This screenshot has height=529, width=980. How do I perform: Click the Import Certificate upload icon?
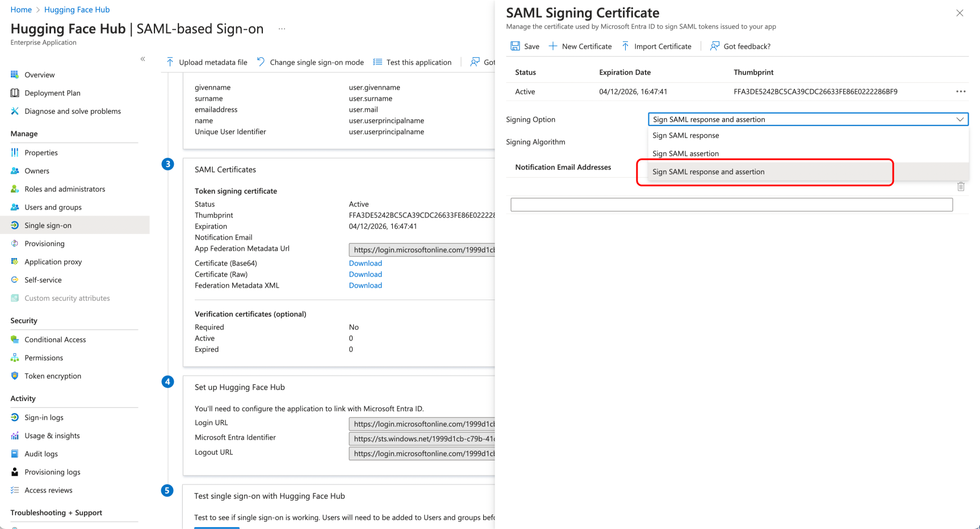(x=625, y=46)
